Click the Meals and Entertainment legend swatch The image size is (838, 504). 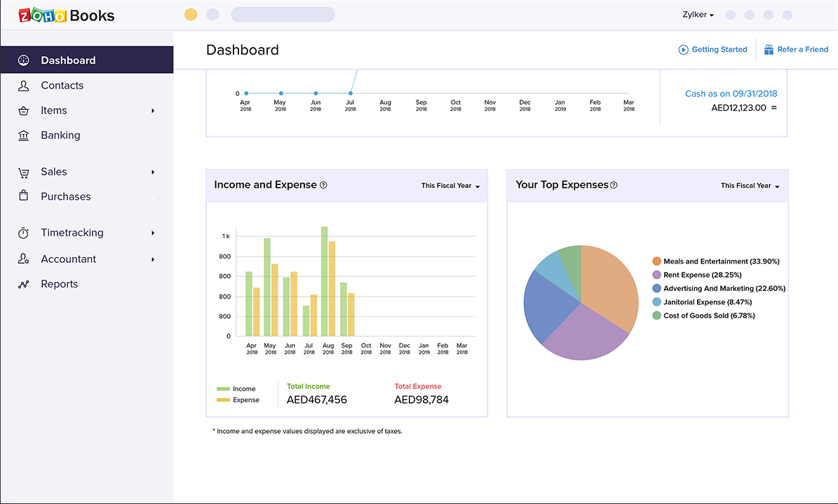[x=656, y=261]
